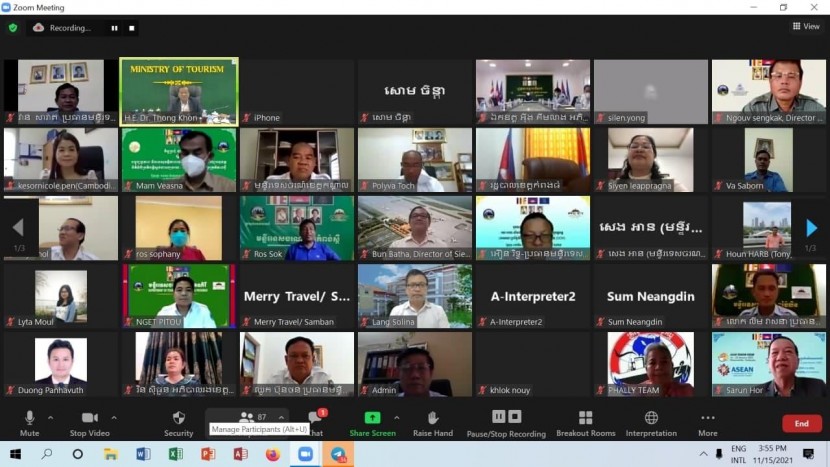The image size is (830, 467).
Task: Toggle Raise Hand
Action: point(433,421)
